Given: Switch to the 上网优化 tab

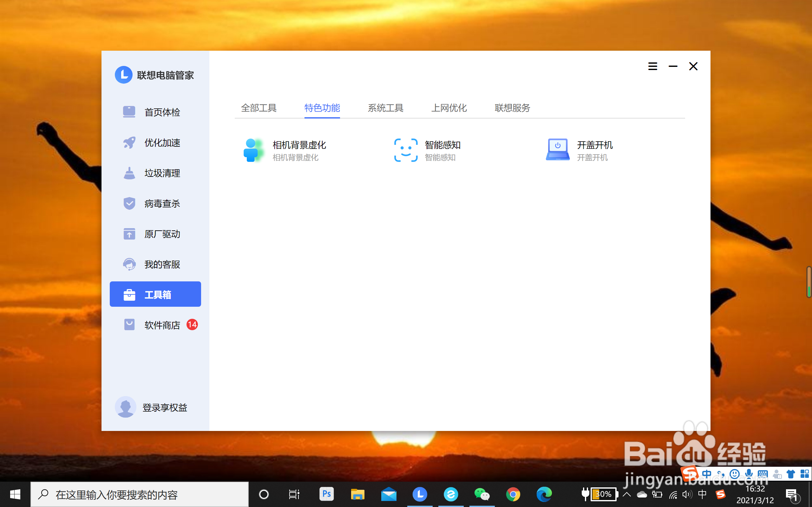Looking at the screenshot, I should [449, 108].
